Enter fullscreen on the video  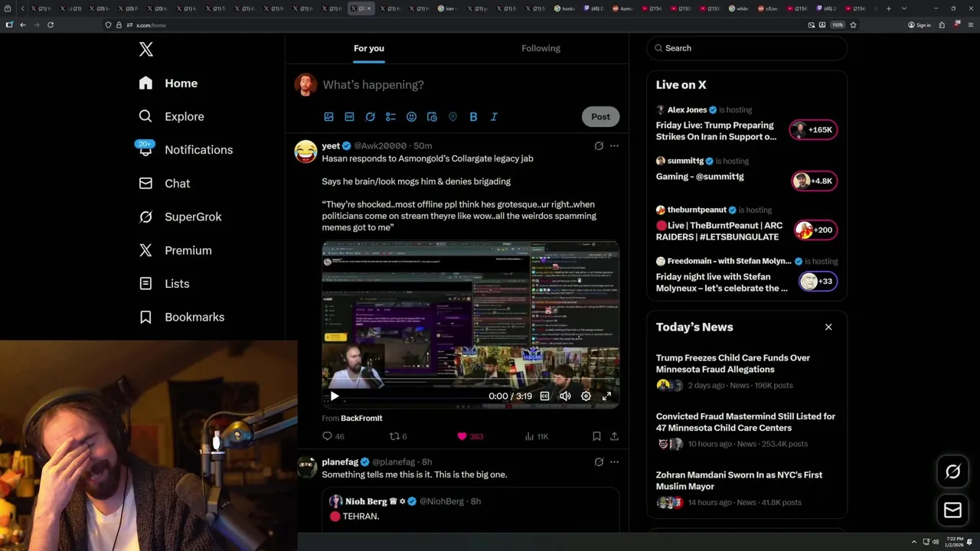[606, 396]
